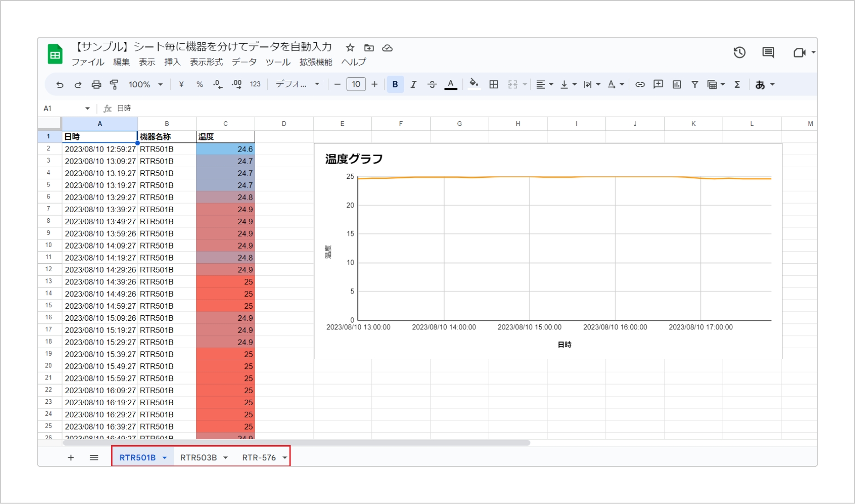Open the ヘルプ menu
Screen dimensions: 855x504
[x=353, y=62]
